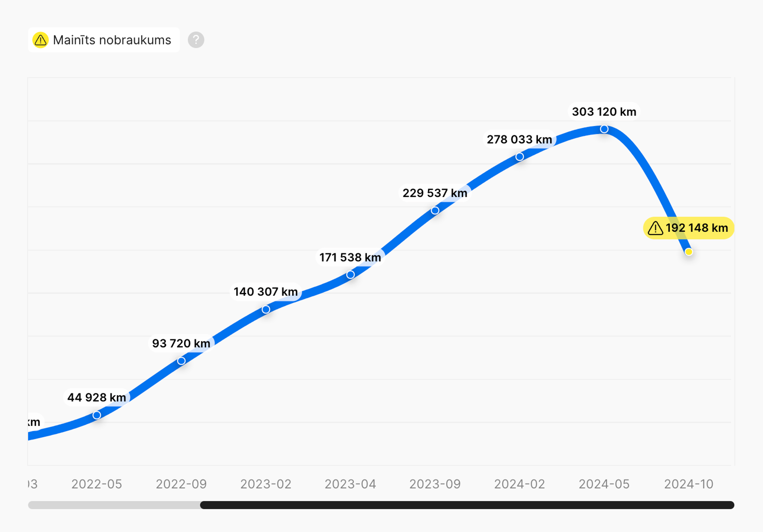Click the light gray scrollbar track area

(114, 505)
